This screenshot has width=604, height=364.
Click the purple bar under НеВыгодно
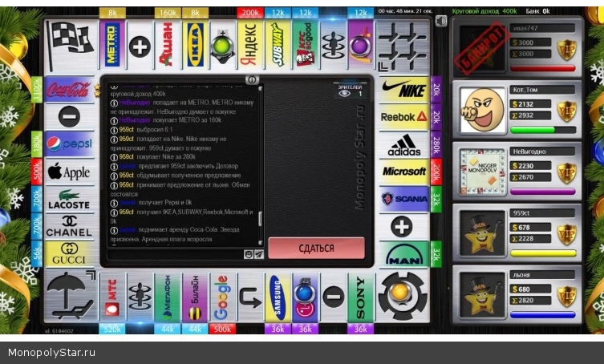tap(543, 192)
